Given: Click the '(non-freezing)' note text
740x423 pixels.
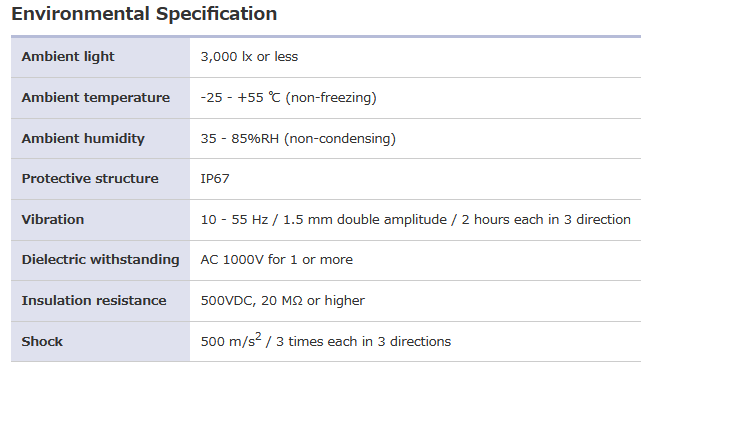Looking at the screenshot, I should 330,98.
